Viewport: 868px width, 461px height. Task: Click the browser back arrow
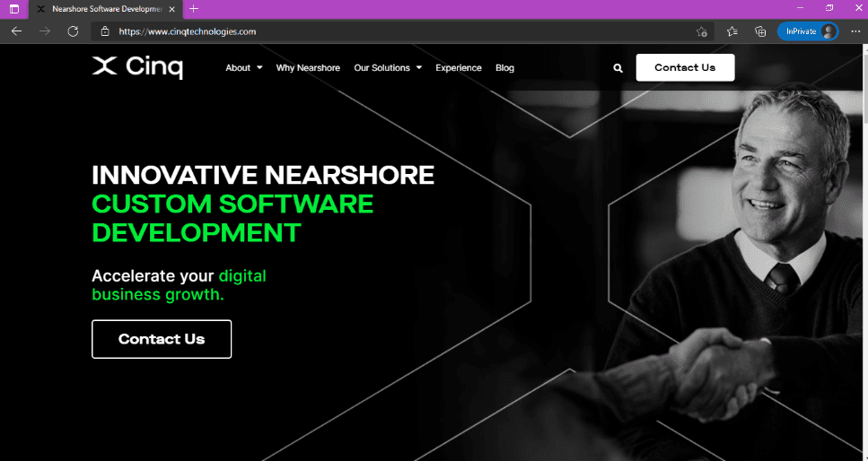16,31
